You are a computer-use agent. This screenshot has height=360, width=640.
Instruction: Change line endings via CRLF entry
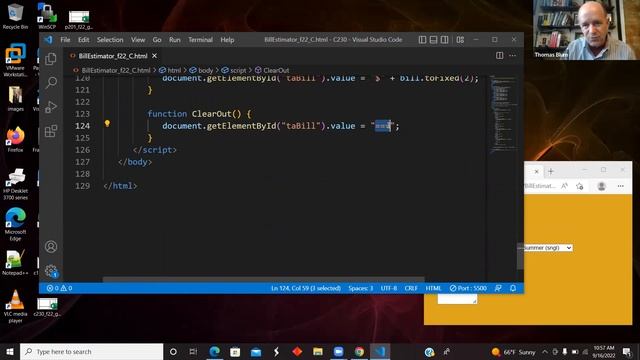(x=411, y=288)
